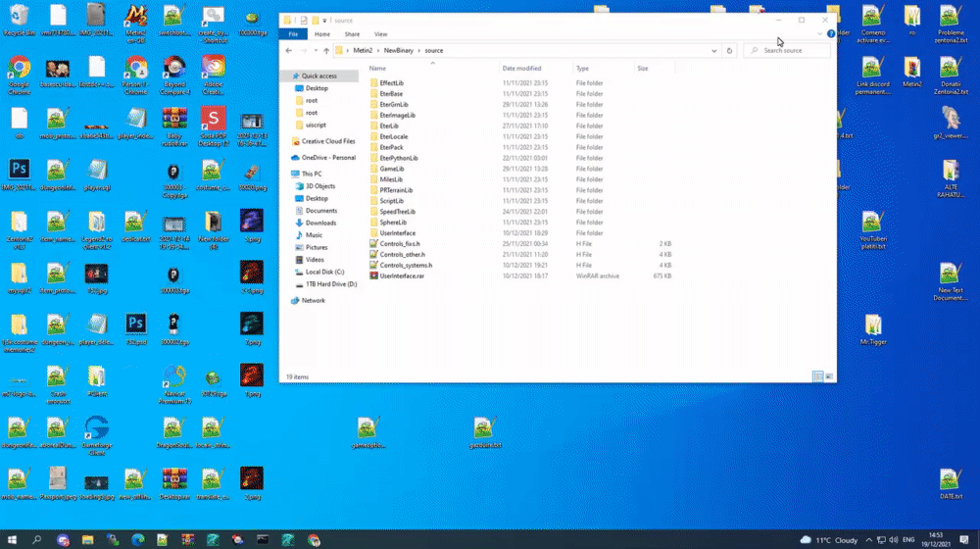Open Music in navigation pane

314,235
